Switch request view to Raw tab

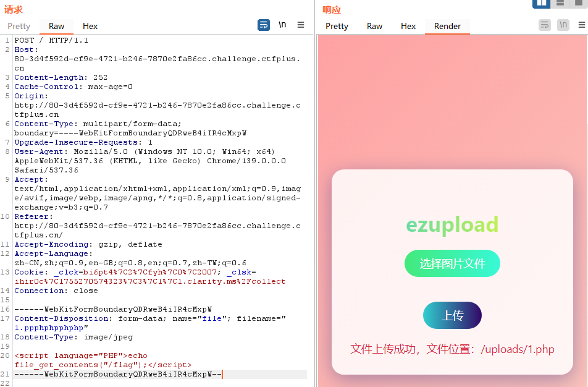(56, 27)
